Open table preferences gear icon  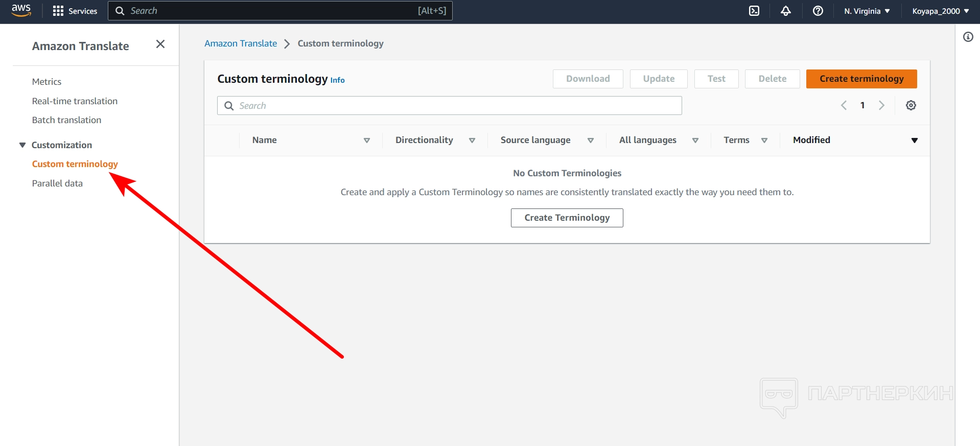point(911,105)
